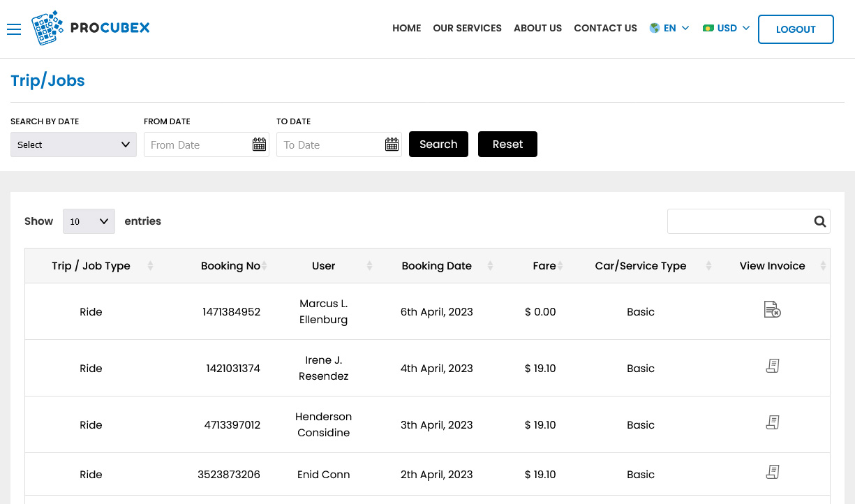Open the show entries count dropdown

click(x=89, y=221)
